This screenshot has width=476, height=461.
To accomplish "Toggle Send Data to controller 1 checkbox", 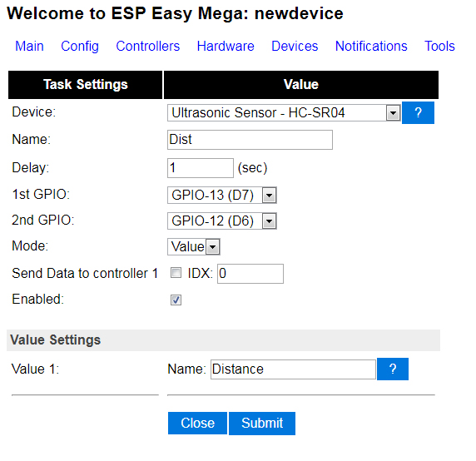I will tap(176, 273).
